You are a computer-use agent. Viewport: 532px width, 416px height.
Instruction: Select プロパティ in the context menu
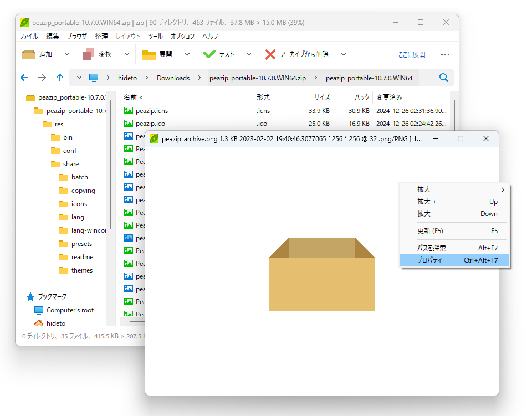429,260
